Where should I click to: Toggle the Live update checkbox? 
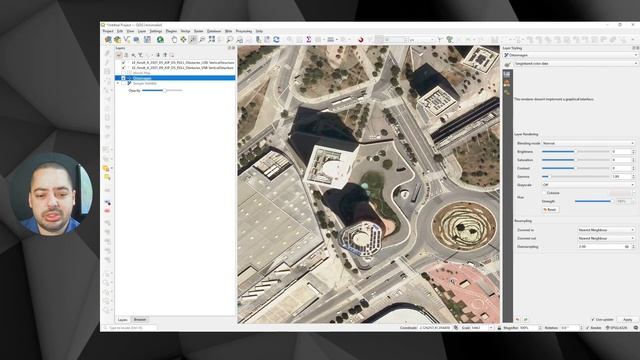(x=593, y=320)
